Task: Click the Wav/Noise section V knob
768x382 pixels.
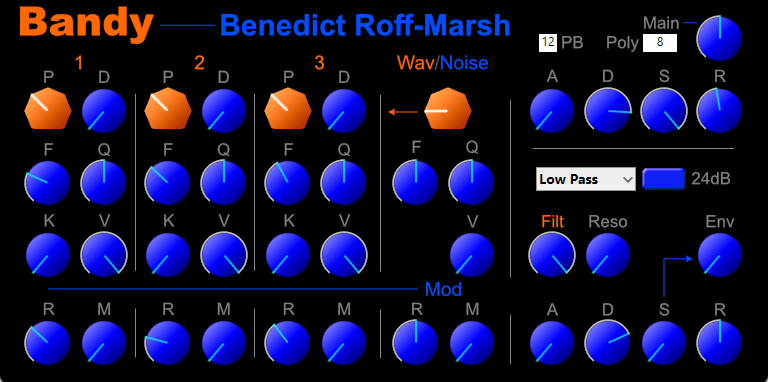Action: point(472,255)
